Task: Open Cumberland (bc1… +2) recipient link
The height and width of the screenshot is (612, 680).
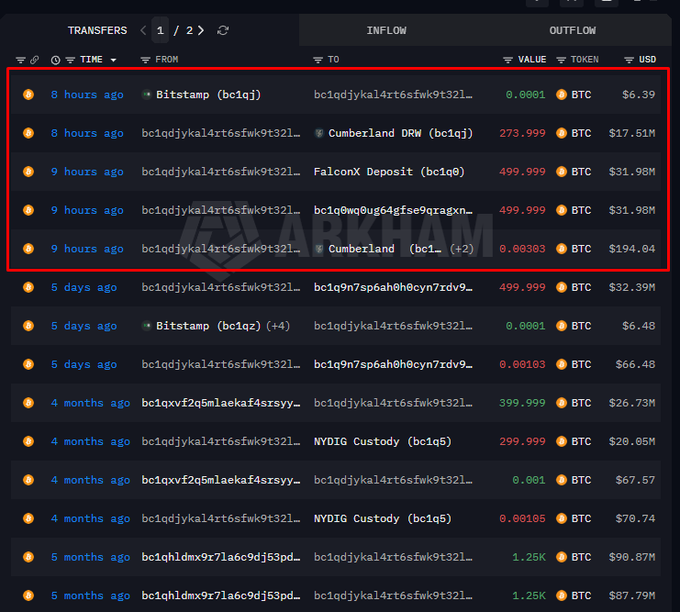Action: (385, 249)
